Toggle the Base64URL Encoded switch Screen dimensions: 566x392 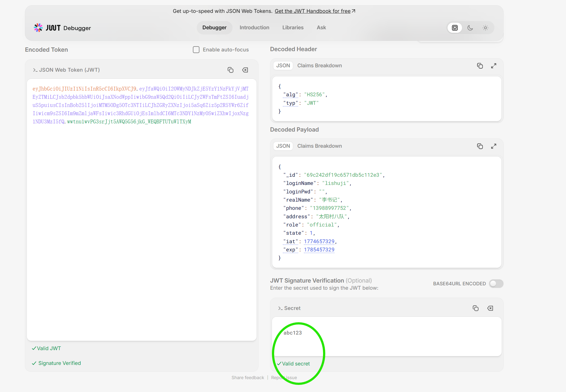(x=496, y=284)
